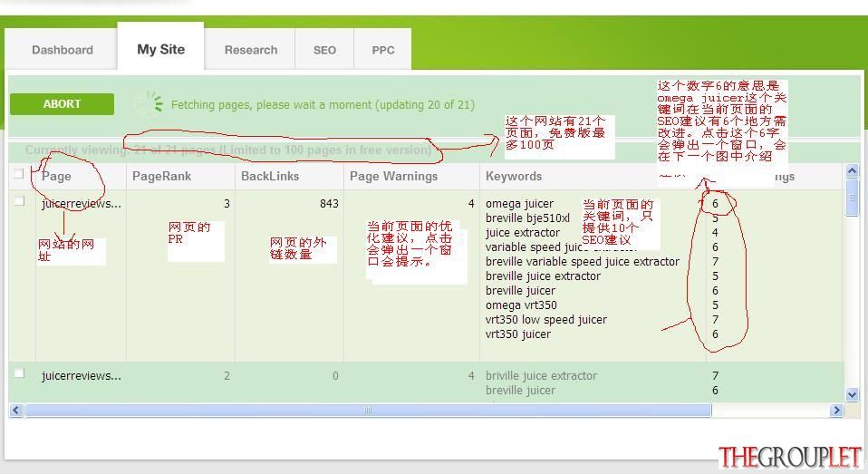This screenshot has width=868, height=474.
Task: Switch to the Research tab
Action: pos(251,50)
